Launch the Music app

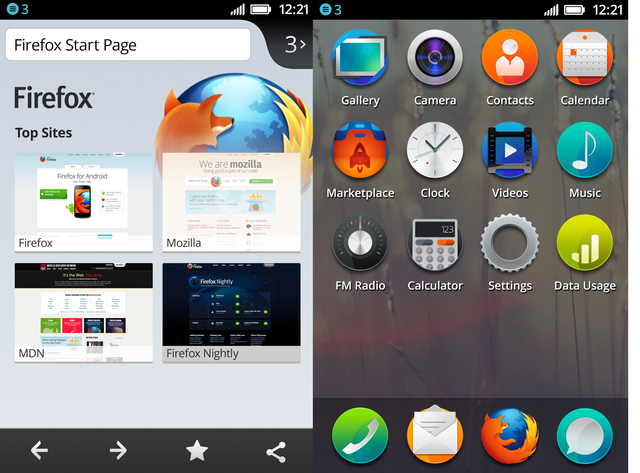pyautogui.click(x=584, y=150)
